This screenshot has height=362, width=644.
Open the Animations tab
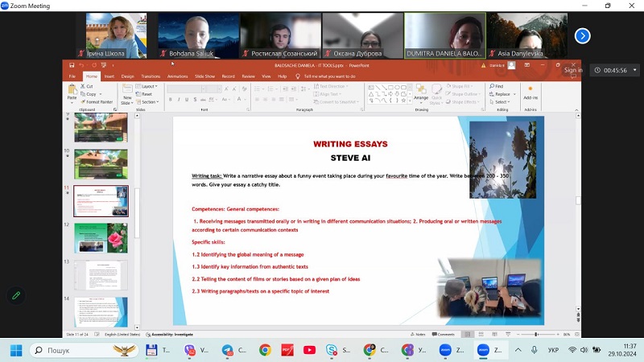tap(177, 76)
